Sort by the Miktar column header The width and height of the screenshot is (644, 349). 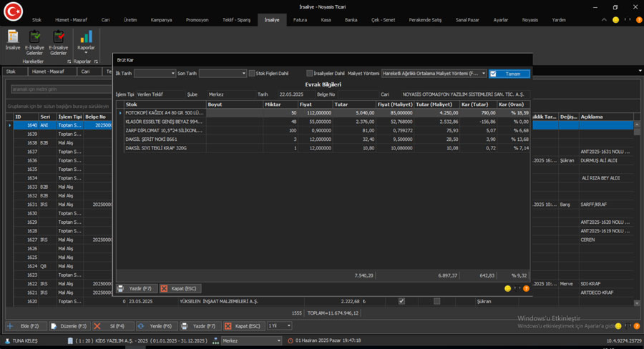click(x=280, y=104)
